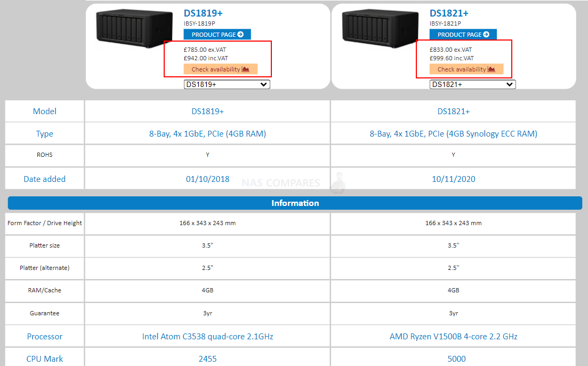Click the £999.60 inc.VAT price

(452, 58)
